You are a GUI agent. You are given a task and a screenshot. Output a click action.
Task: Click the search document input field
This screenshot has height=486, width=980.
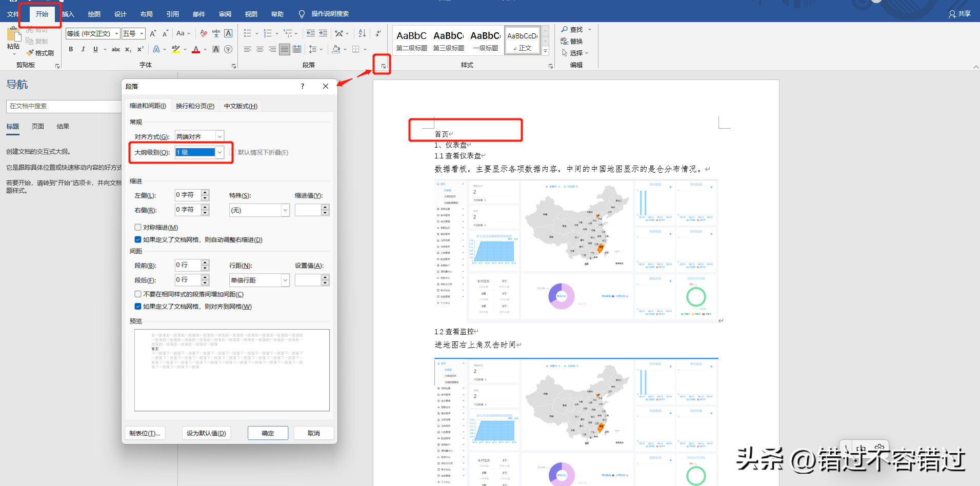pos(64,106)
